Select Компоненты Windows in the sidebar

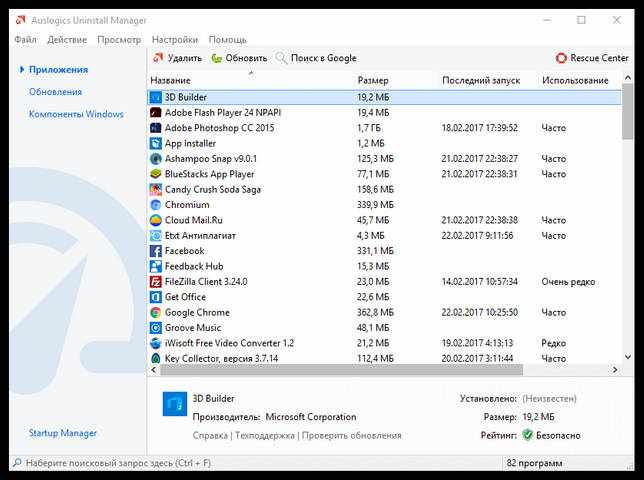[76, 114]
